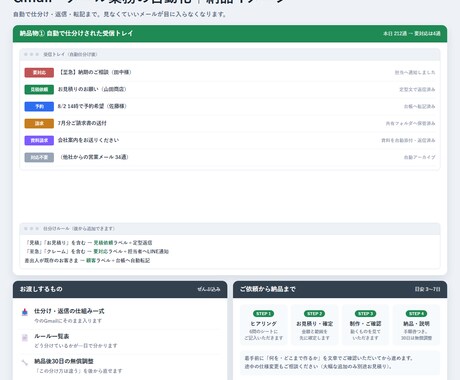The height and width of the screenshot is (380, 460).
Task: Click the green 要対応 text in the sorting rules
Action: click(101, 252)
